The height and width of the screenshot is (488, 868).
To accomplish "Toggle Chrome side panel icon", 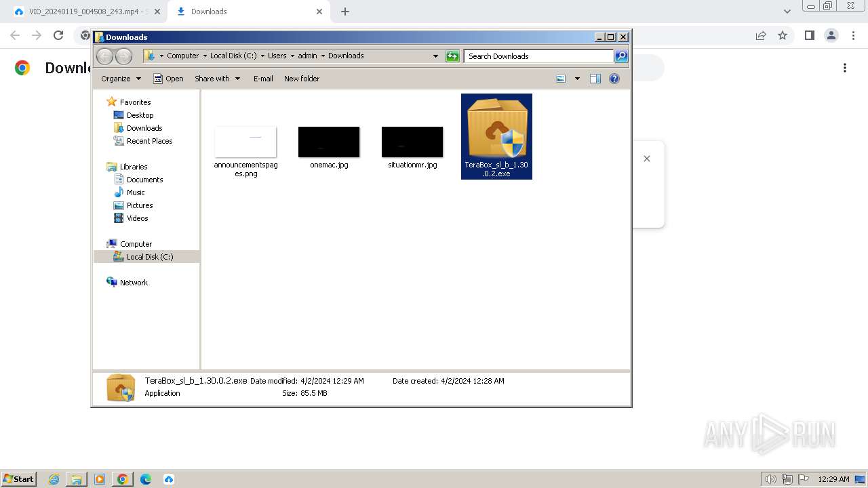I will point(809,35).
